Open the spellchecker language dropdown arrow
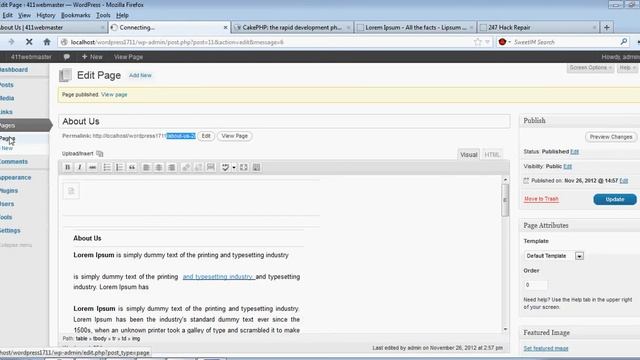Screen dimensions: 640x360 [x=234, y=167]
